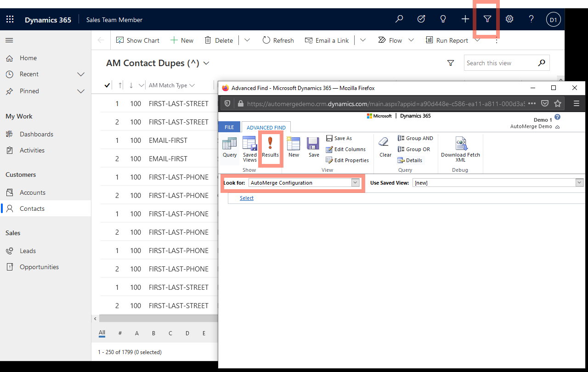Viewport: 588px width, 372px height.
Task: Click Download Fetch XML button
Action: (x=460, y=149)
